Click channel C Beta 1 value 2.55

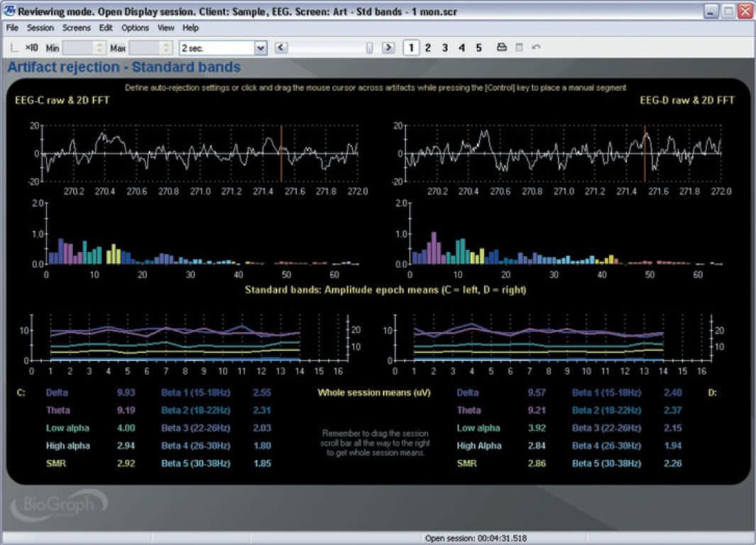tap(262, 393)
